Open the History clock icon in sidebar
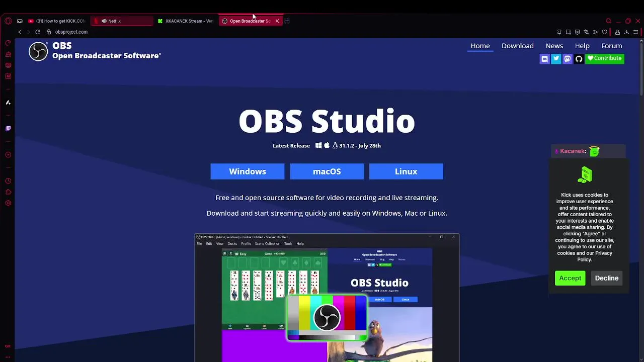 pyautogui.click(x=8, y=181)
